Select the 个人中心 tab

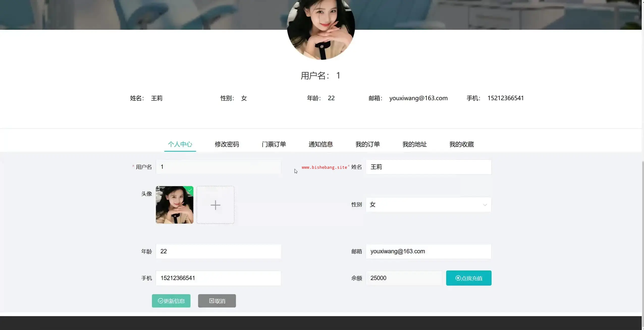click(180, 144)
